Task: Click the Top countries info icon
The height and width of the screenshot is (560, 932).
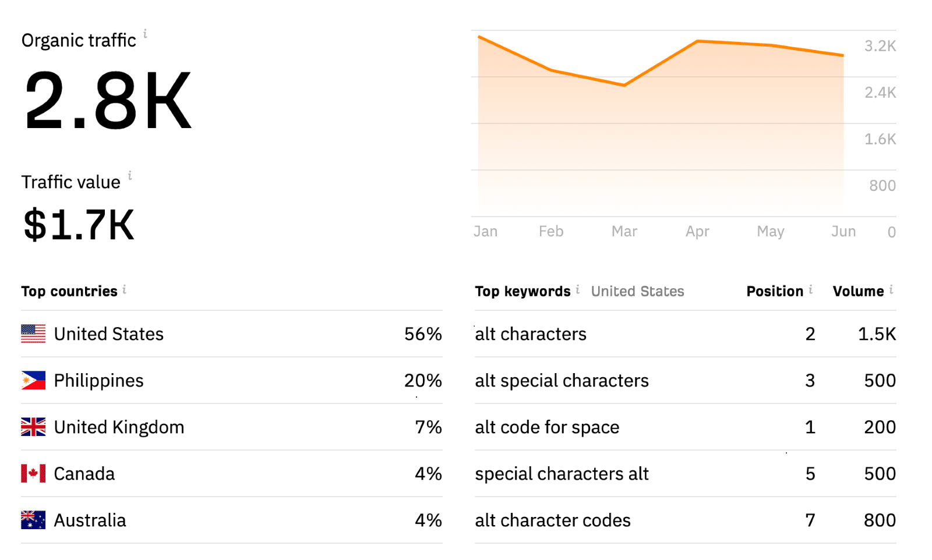Action: (x=124, y=289)
